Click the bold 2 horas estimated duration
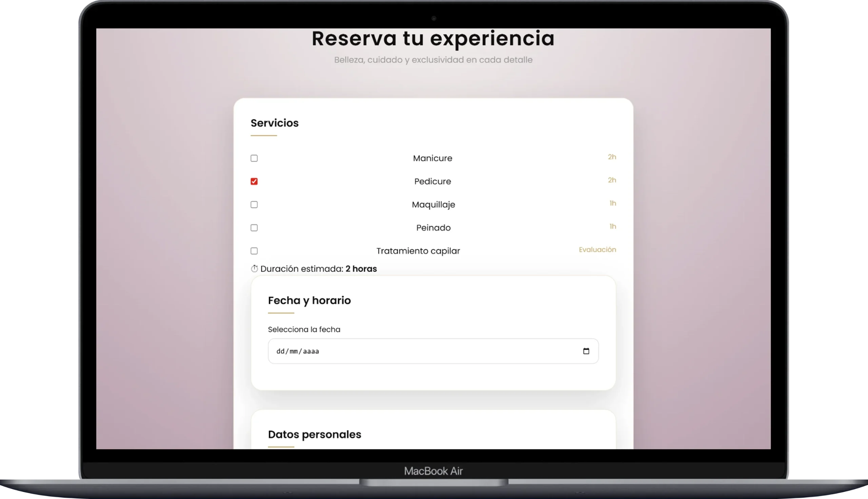This screenshot has width=868, height=499. [x=361, y=269]
